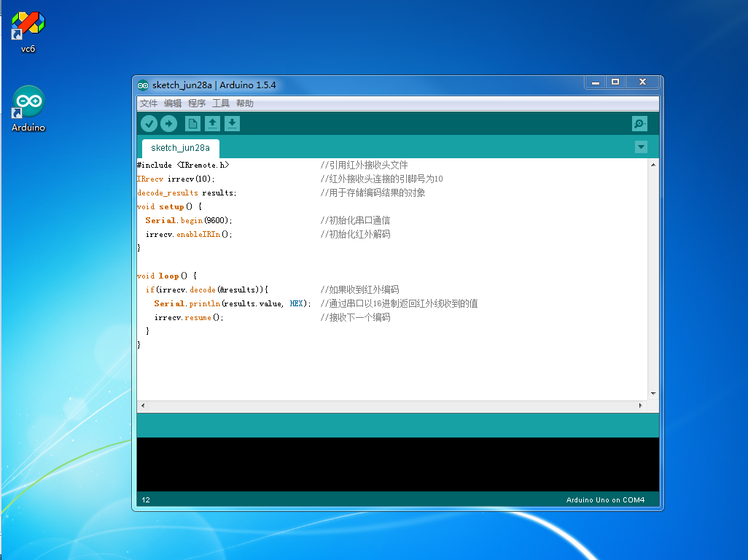
Task: Click the void setup() line
Action: 169,206
